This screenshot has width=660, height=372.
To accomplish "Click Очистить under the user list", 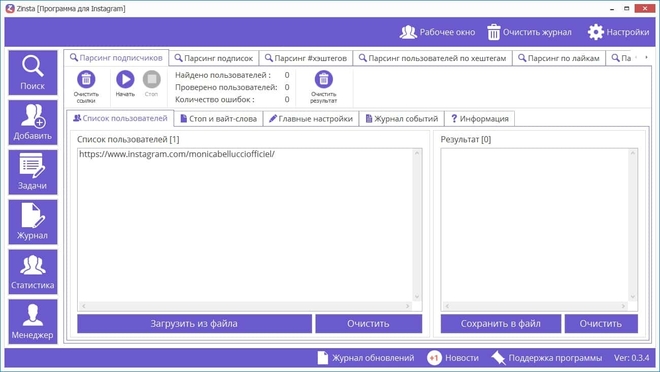I will pyautogui.click(x=369, y=324).
